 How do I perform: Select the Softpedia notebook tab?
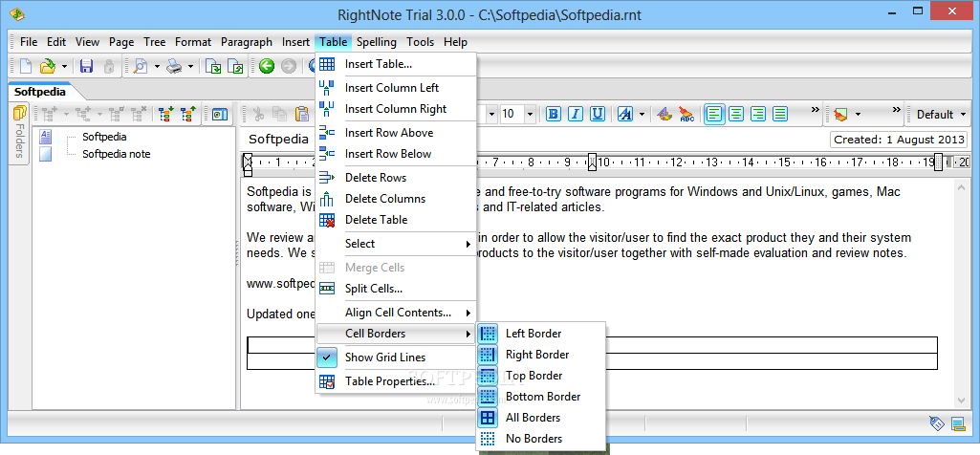tap(40, 91)
